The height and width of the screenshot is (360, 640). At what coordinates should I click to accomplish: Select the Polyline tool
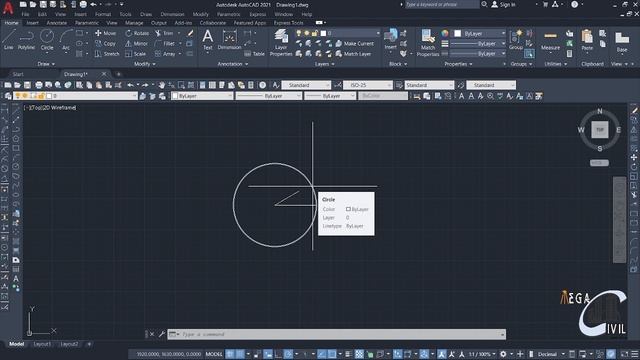pyautogui.click(x=27, y=40)
